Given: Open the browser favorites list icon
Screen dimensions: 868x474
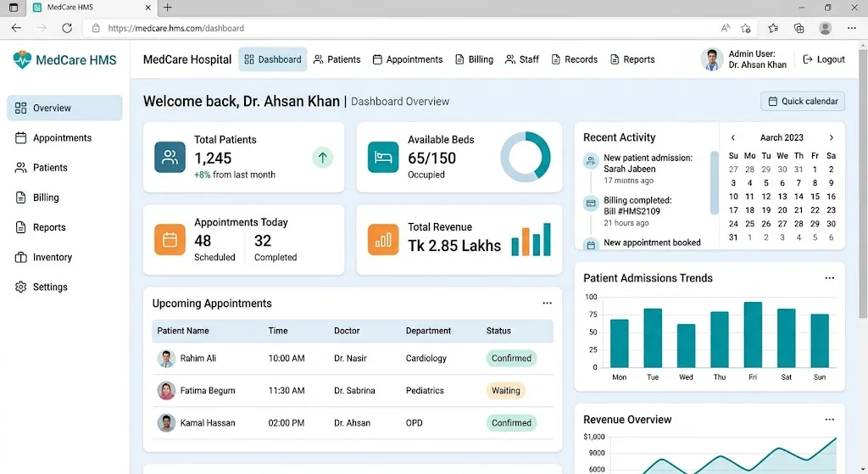Looking at the screenshot, I should pyautogui.click(x=773, y=28).
